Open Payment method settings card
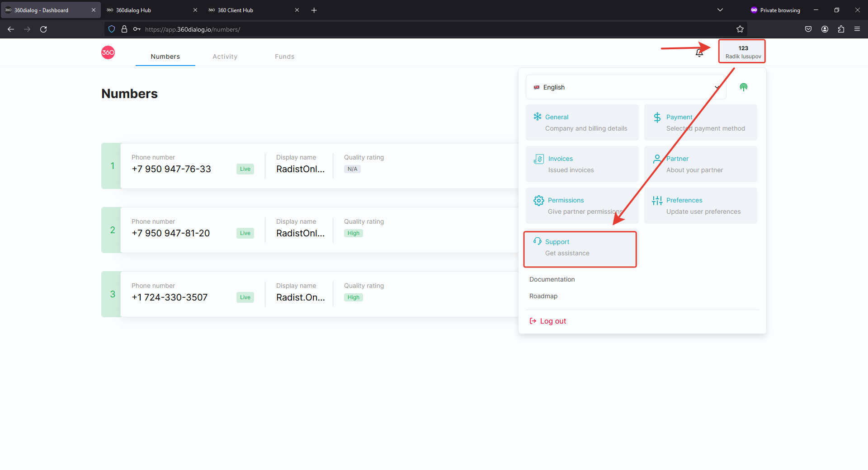Screen dimensions: 868x470 (701, 122)
